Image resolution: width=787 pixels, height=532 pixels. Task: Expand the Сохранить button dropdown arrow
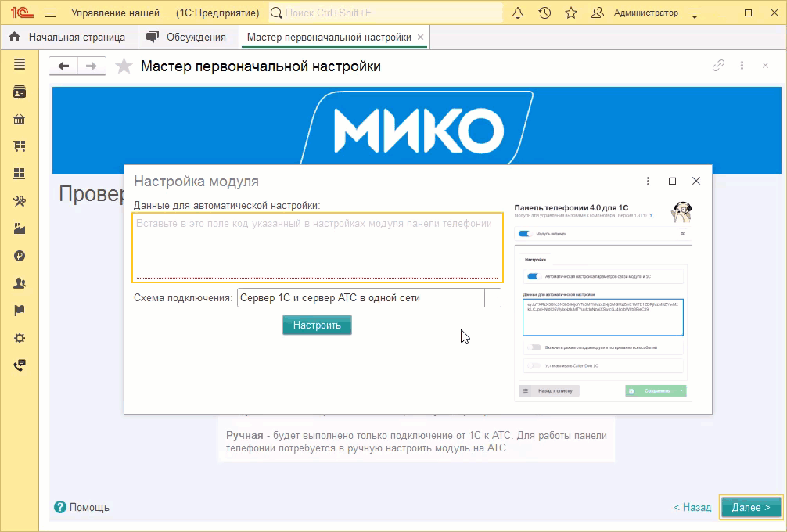[x=681, y=390]
